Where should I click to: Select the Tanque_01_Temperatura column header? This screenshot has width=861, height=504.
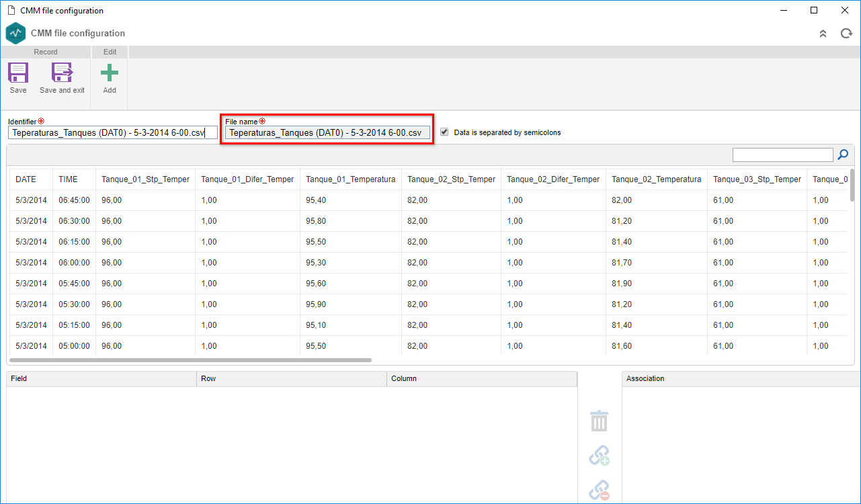tap(351, 179)
